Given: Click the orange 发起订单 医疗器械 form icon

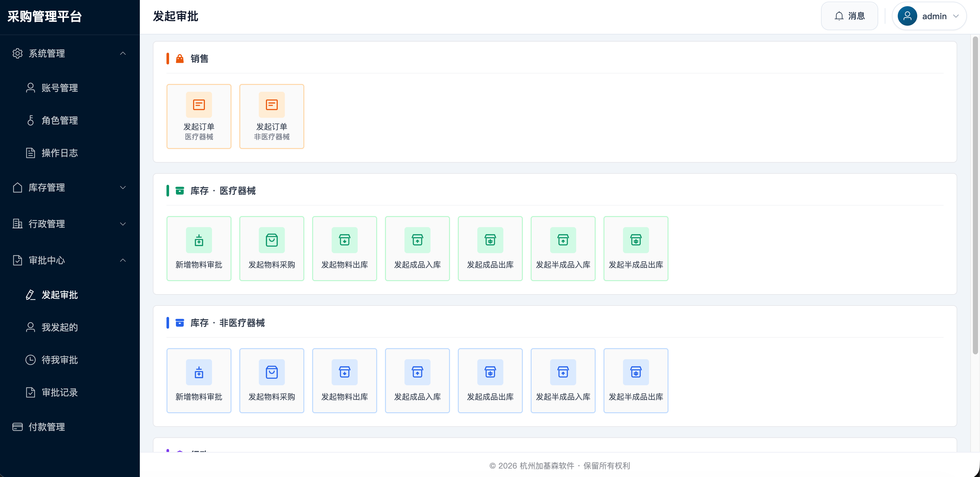Looking at the screenshot, I should (199, 105).
